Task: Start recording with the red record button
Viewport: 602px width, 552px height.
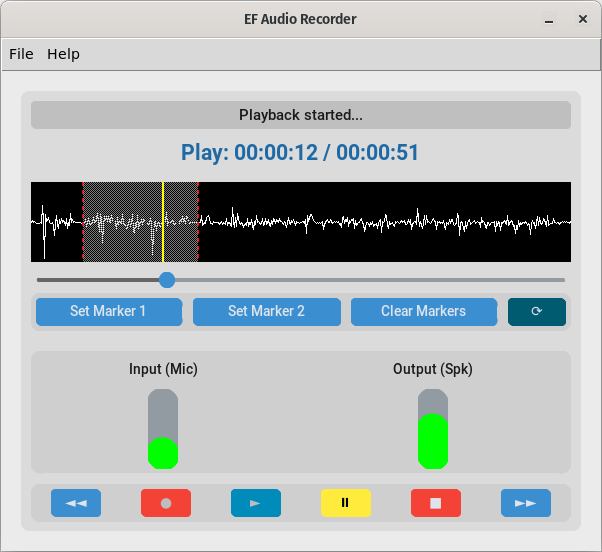Action: click(166, 503)
